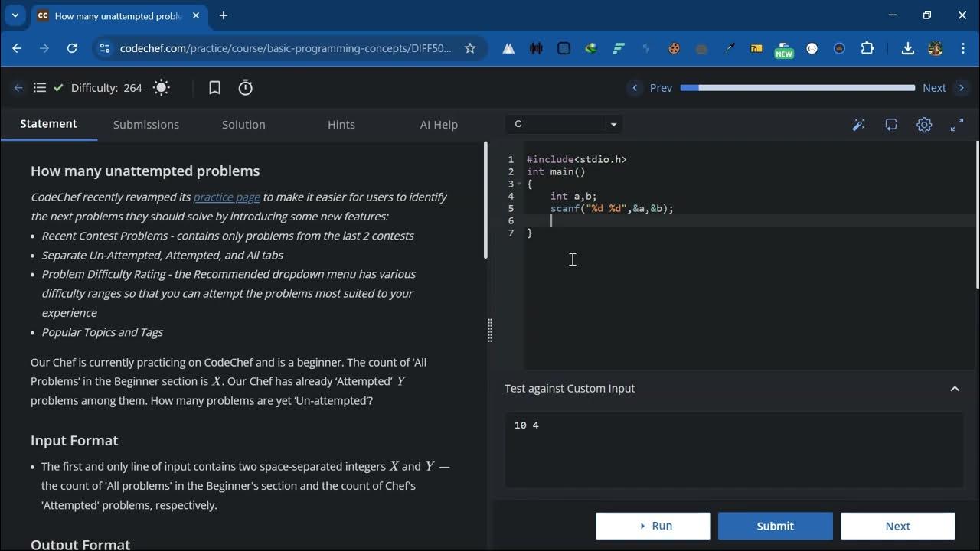The image size is (980, 551).
Task: Click the back arrow beside the problem list
Action: [x=18, y=88]
